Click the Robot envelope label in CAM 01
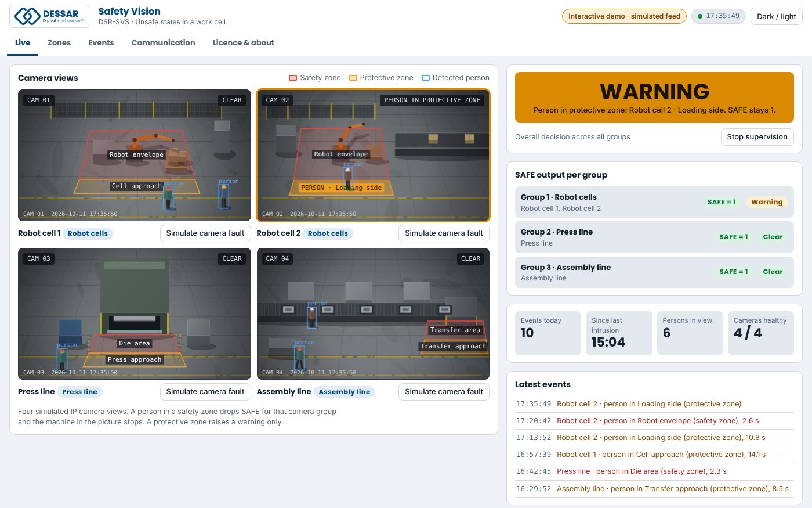This screenshot has height=508, width=812. 136,154
